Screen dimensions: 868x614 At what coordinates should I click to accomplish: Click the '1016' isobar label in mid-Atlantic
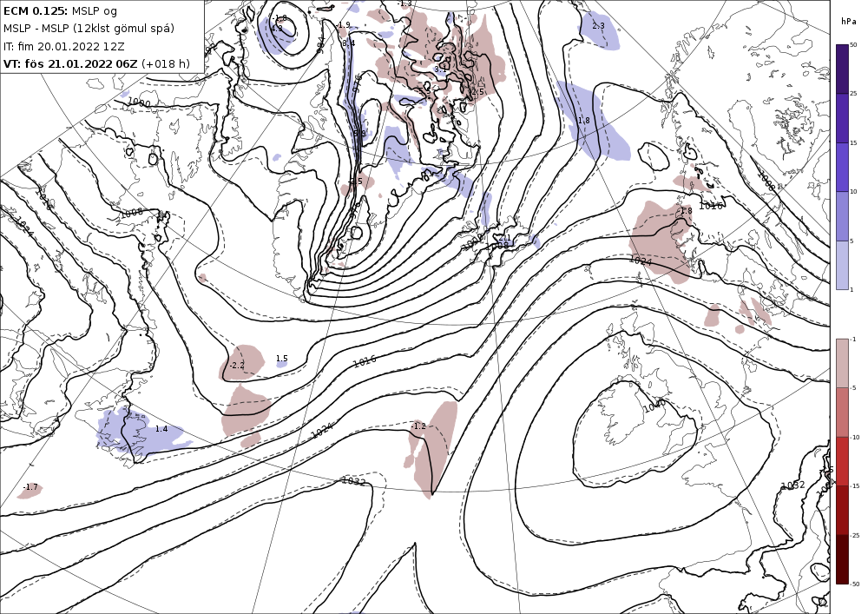point(365,361)
